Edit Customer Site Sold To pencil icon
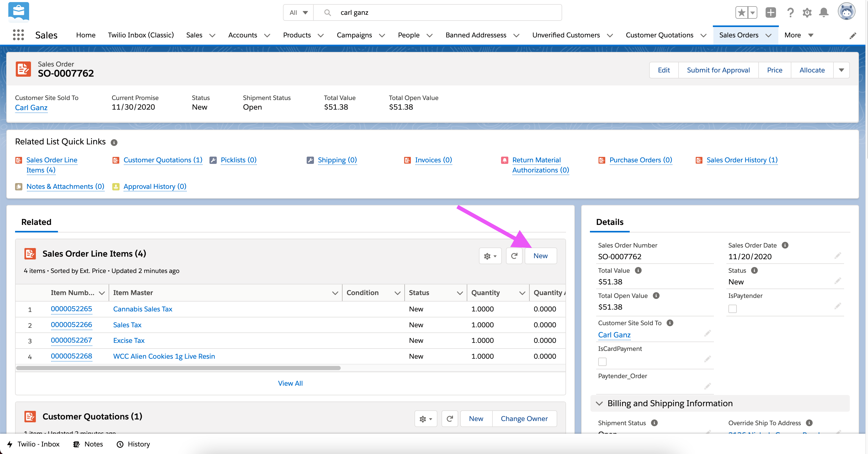Viewport: 868px width, 454px height. coord(707,333)
